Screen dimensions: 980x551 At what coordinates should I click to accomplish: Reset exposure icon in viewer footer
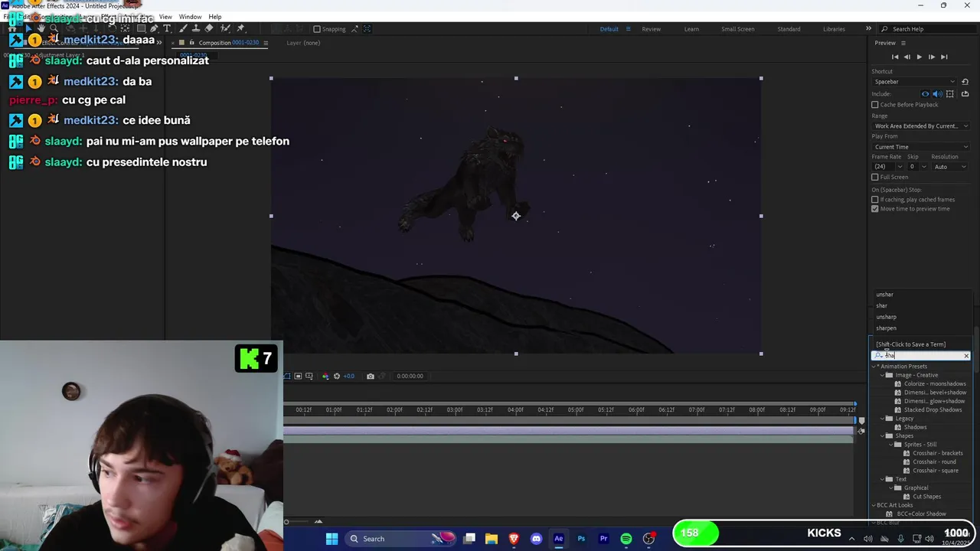coord(337,376)
